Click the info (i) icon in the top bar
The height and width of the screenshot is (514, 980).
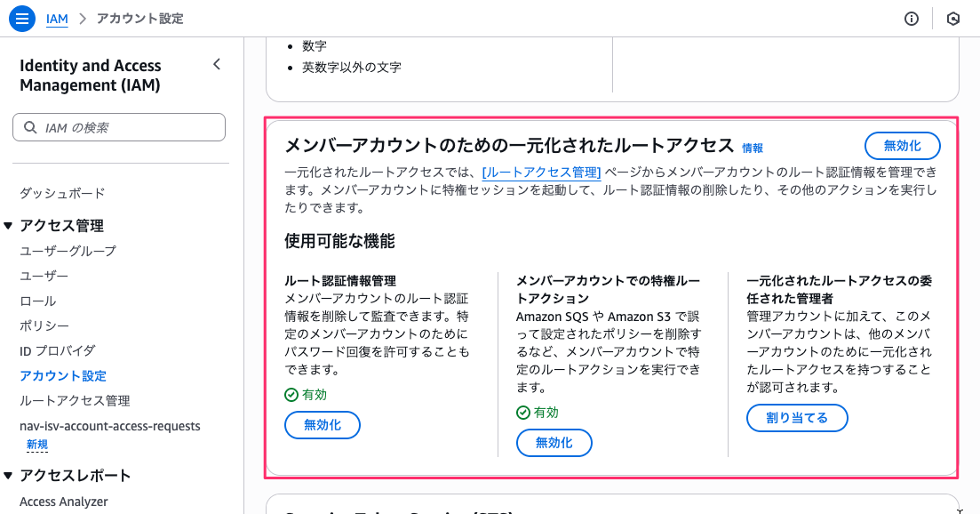(x=911, y=18)
